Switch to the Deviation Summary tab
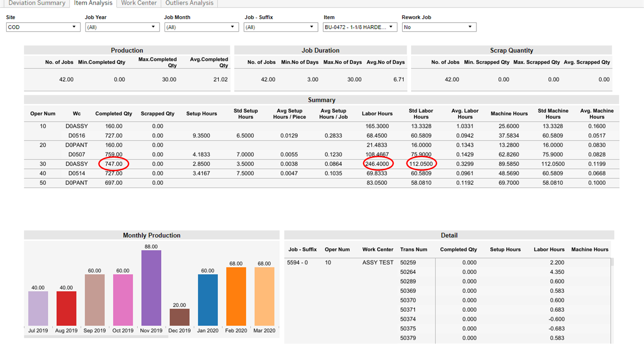Image resolution: width=644 pixels, height=348 pixels. point(36,4)
